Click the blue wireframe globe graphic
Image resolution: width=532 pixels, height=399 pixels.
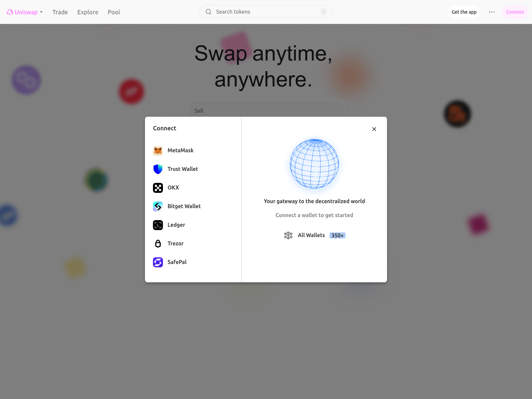click(x=314, y=164)
